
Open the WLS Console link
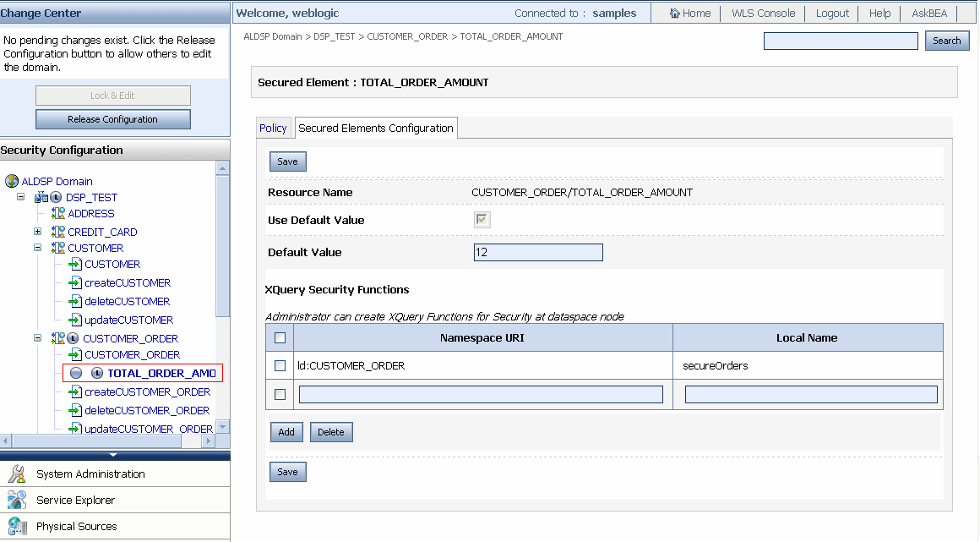tap(763, 14)
